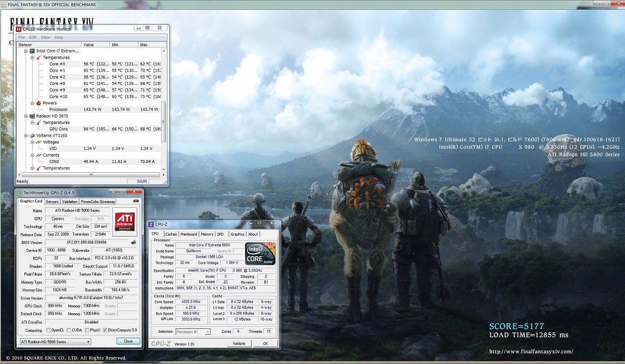The image size is (625, 364).
Task: Click the flame icon beside Powers
Action: 39,103
